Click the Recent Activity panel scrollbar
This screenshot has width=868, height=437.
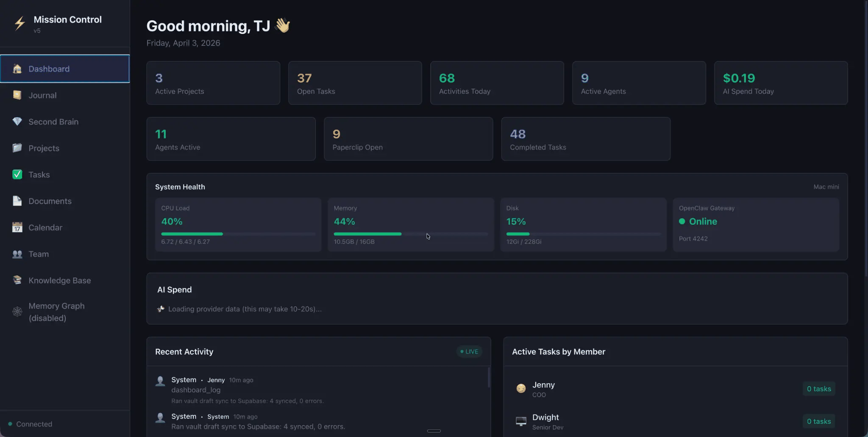(489, 377)
